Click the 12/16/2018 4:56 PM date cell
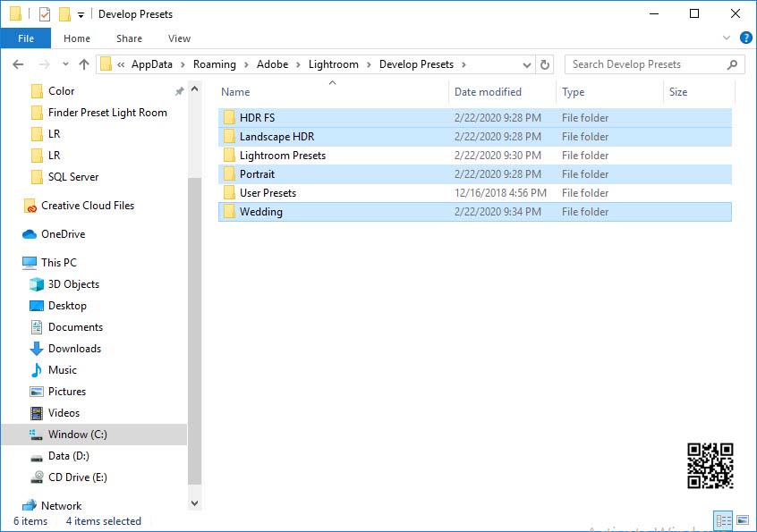757x532 pixels. pos(500,193)
